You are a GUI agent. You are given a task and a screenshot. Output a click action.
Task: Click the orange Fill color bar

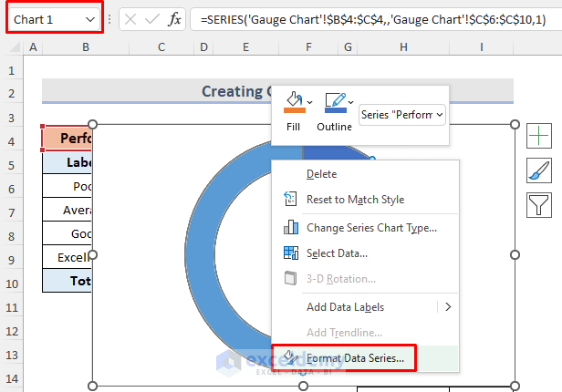[x=295, y=110]
